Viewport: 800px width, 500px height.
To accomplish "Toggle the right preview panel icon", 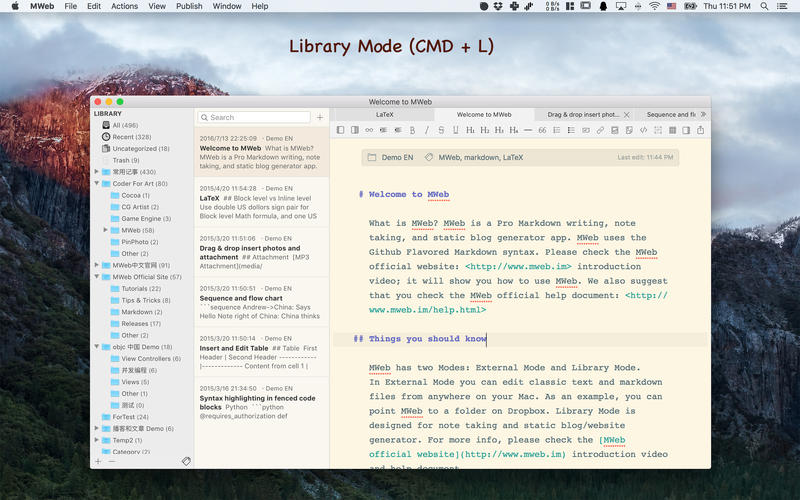I will pos(686,130).
